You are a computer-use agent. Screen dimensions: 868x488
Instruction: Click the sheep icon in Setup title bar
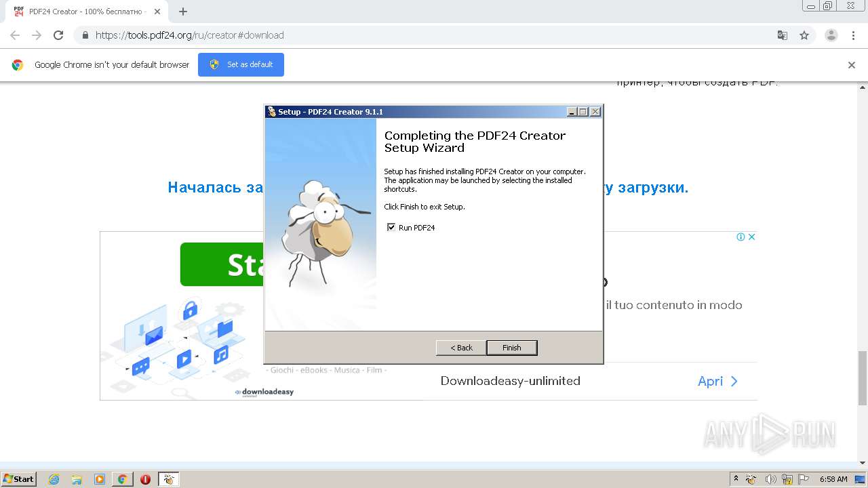click(x=271, y=112)
